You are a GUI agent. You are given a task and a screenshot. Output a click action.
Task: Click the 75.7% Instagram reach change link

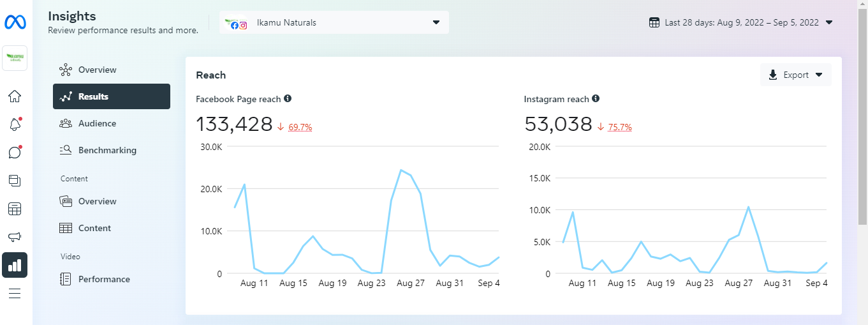(620, 127)
